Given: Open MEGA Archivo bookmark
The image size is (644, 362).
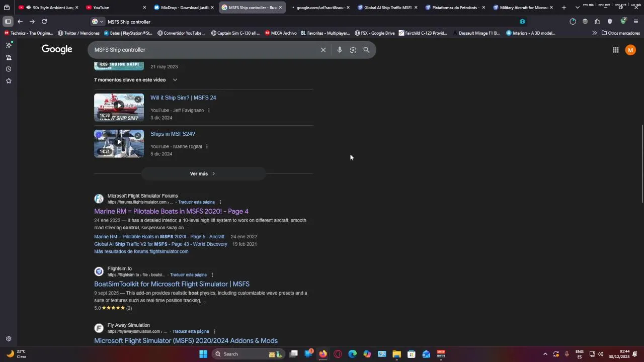Looking at the screenshot, I should (x=280, y=33).
